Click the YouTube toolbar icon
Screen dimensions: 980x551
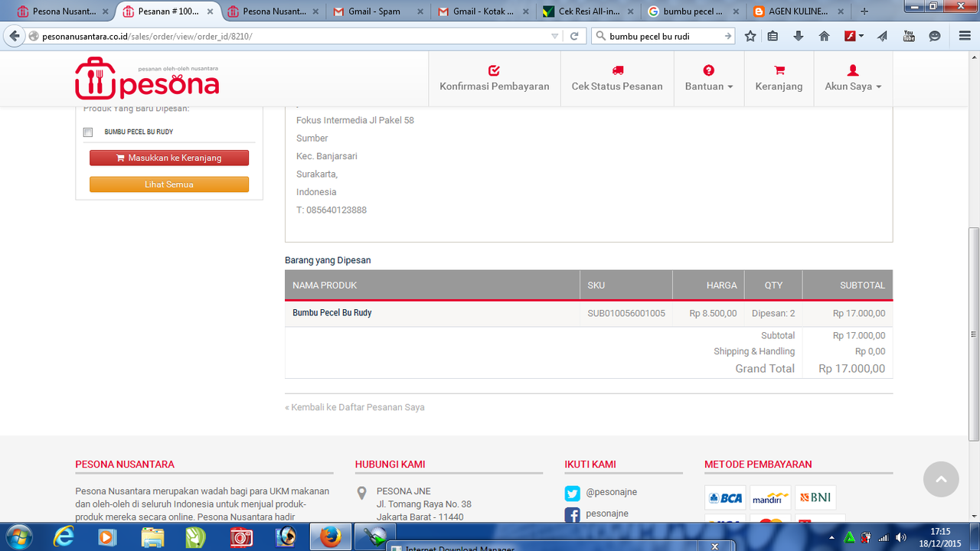(x=909, y=36)
